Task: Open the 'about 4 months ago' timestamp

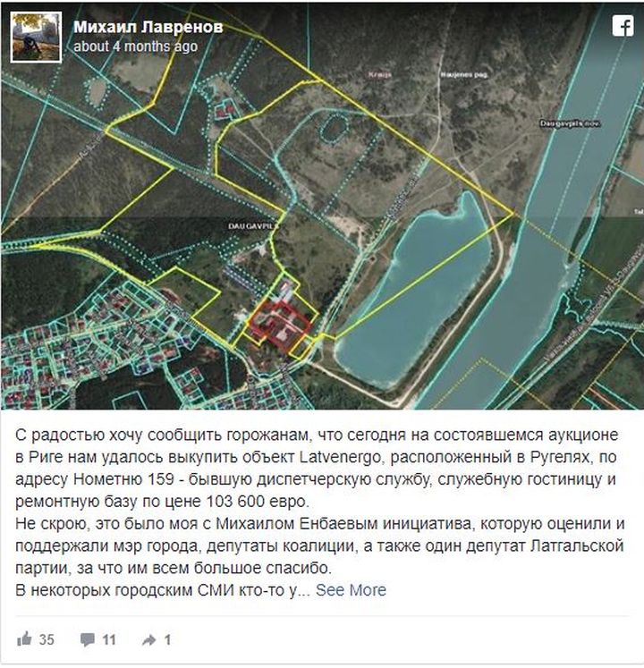Action: [136, 46]
